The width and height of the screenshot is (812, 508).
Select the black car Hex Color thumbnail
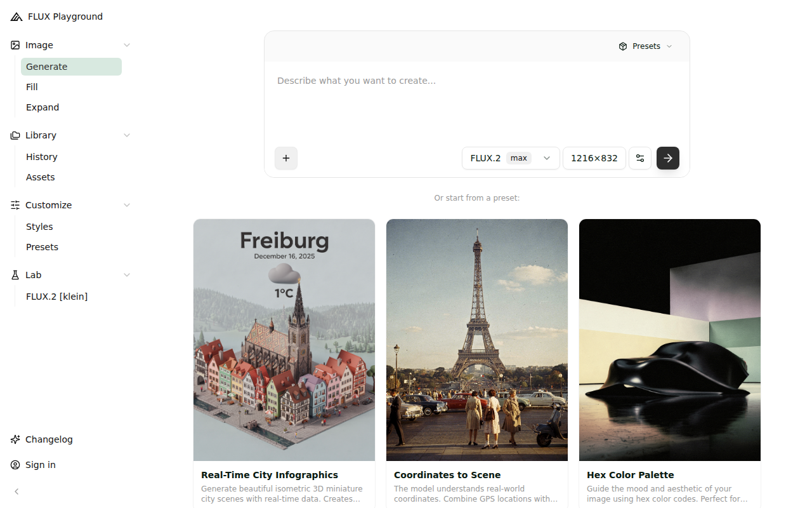pyautogui.click(x=670, y=340)
